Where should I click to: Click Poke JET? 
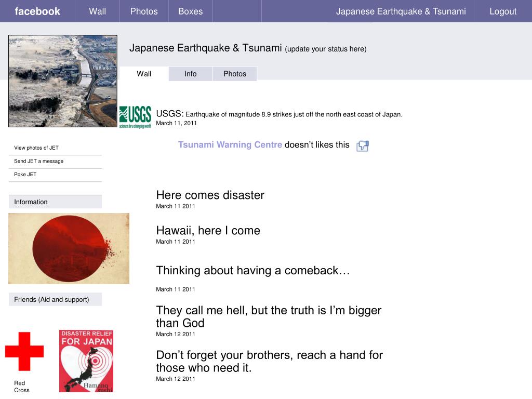pos(25,174)
